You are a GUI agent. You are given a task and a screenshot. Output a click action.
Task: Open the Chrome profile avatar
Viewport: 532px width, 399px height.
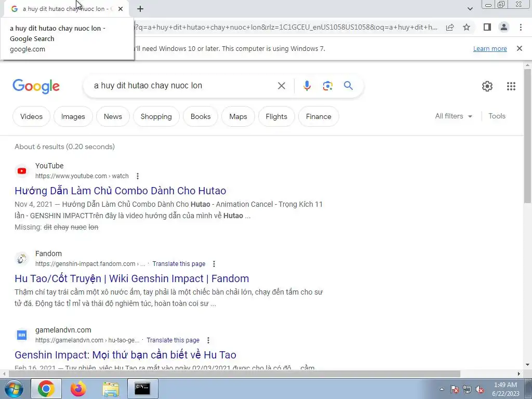[x=504, y=27]
